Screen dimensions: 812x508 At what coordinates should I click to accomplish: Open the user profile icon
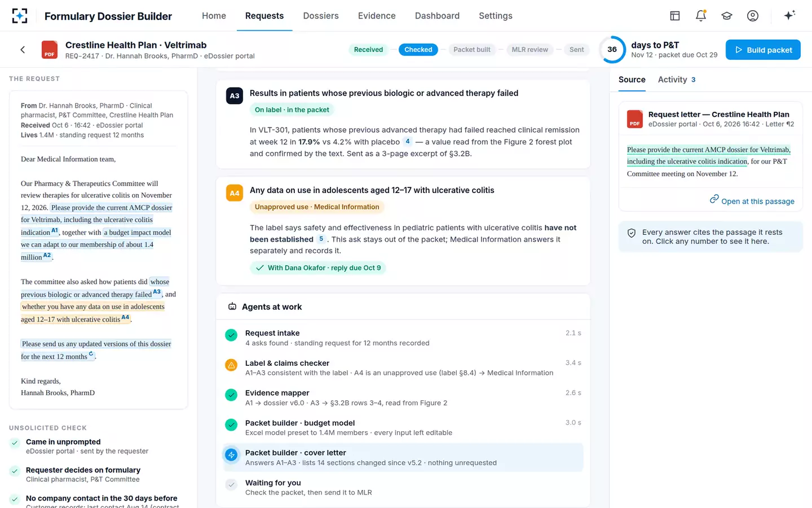753,16
